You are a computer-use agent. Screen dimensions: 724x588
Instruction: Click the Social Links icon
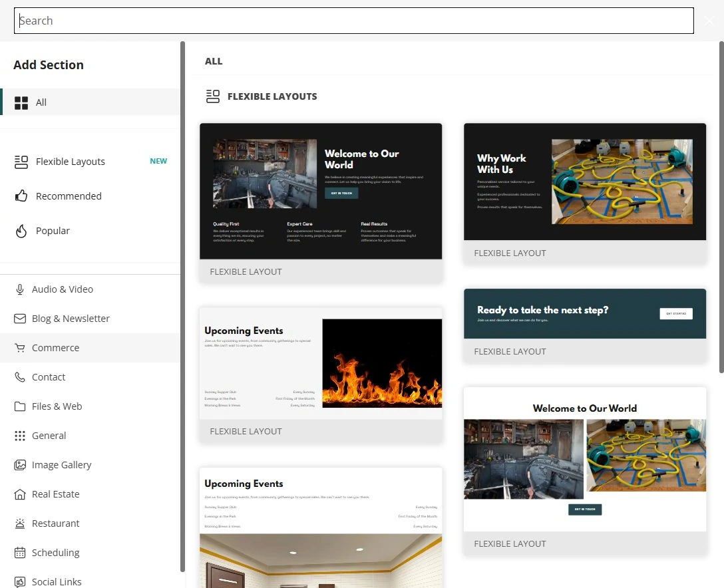20,582
